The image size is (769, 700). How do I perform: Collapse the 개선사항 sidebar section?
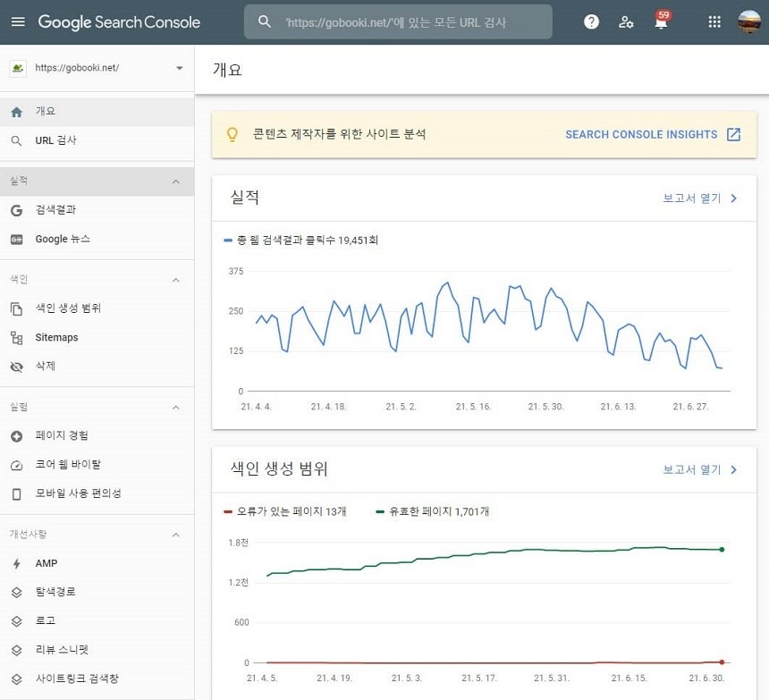[175, 535]
